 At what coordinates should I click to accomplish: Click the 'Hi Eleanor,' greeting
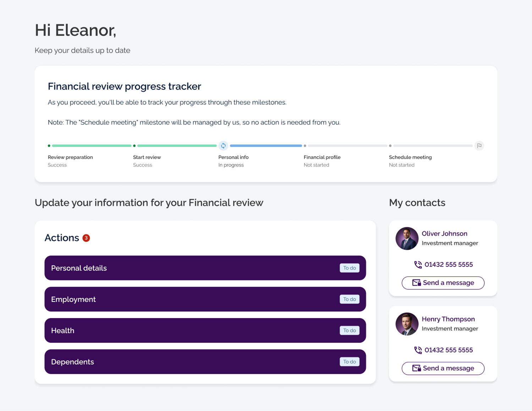tap(76, 30)
